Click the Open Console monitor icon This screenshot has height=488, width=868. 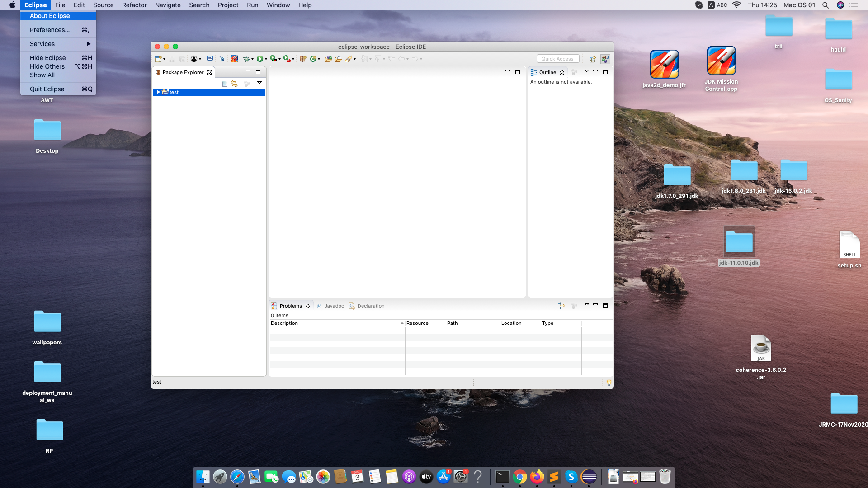210,59
